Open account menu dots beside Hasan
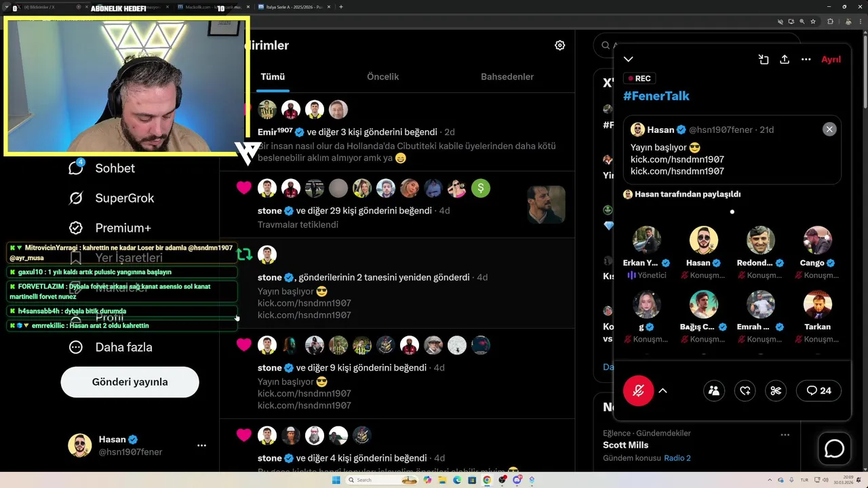 click(x=201, y=445)
